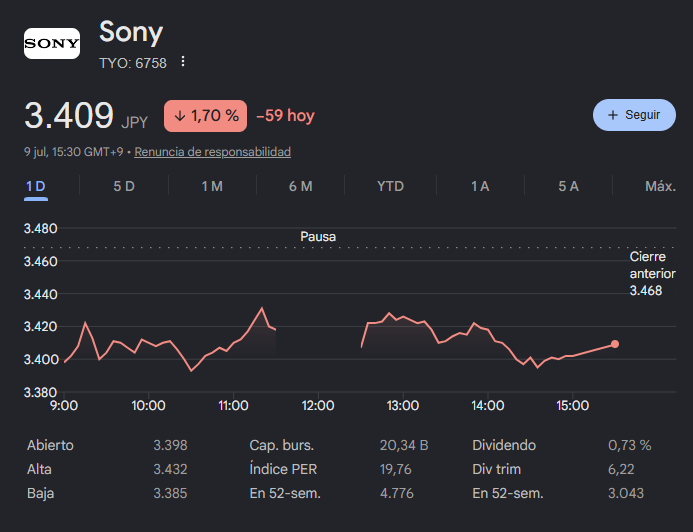Click the Cap. burs. value 20,34 B
Image resolution: width=693 pixels, height=532 pixels.
pos(404,445)
